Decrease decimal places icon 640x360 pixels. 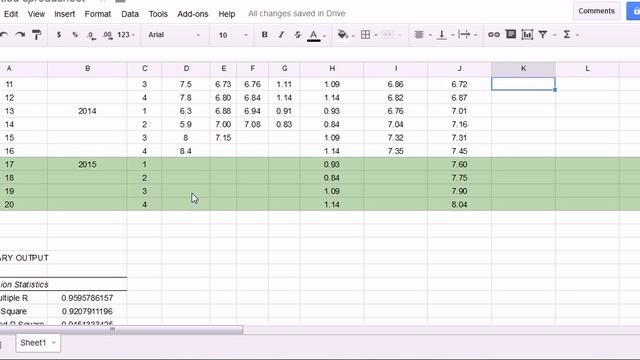click(x=91, y=36)
